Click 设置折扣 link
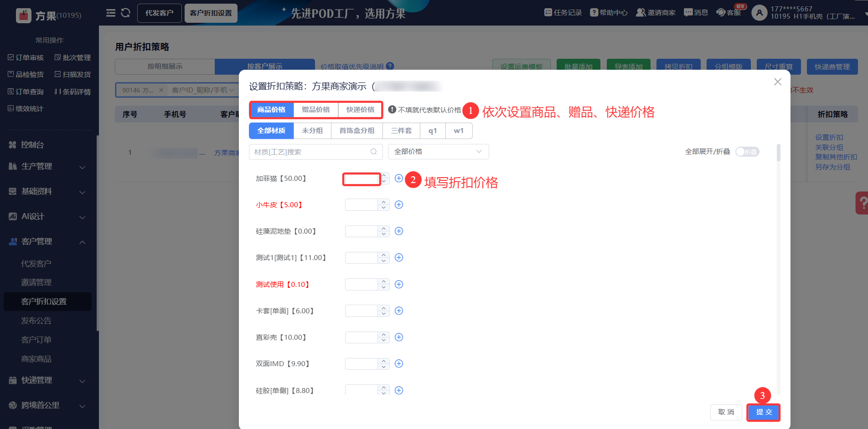Screen dimensions: 868x429 coord(829,138)
